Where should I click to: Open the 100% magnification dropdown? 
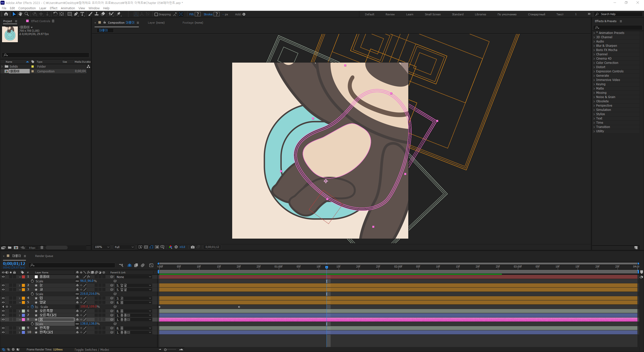(102, 247)
